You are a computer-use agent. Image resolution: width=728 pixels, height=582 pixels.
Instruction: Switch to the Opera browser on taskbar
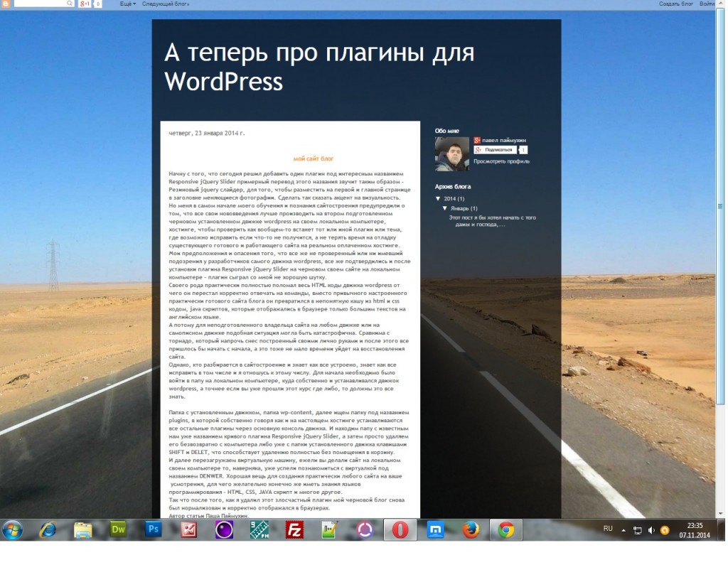(x=400, y=530)
